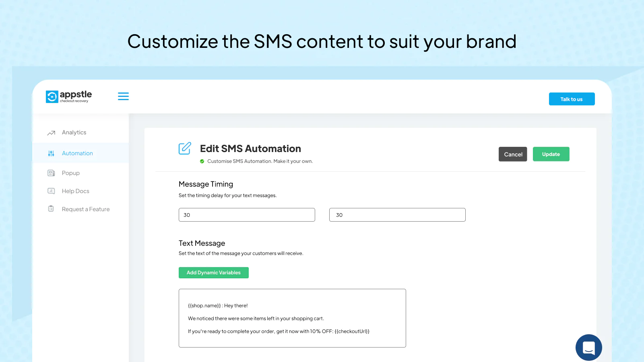Open the Analytics menu item
Screen dimensions: 644x362
pos(74,132)
